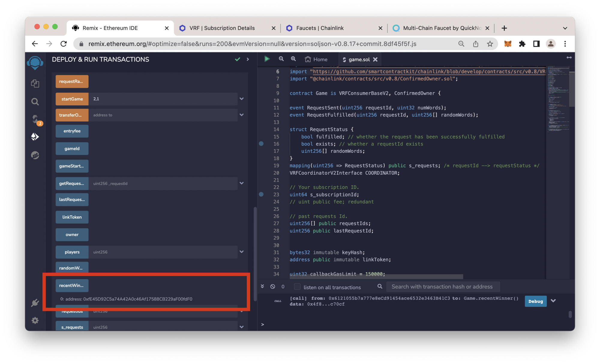This screenshot has width=600, height=364.
Task: Zoom in the editor font
Action: (x=293, y=59)
